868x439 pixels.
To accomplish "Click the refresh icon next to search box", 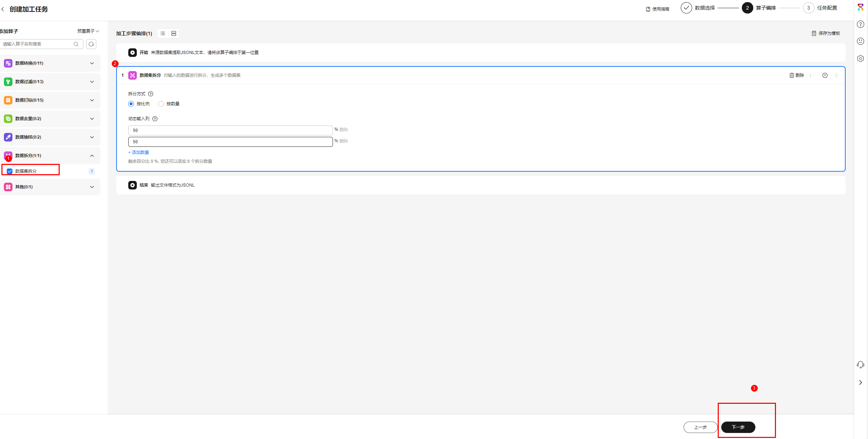I will pyautogui.click(x=91, y=44).
